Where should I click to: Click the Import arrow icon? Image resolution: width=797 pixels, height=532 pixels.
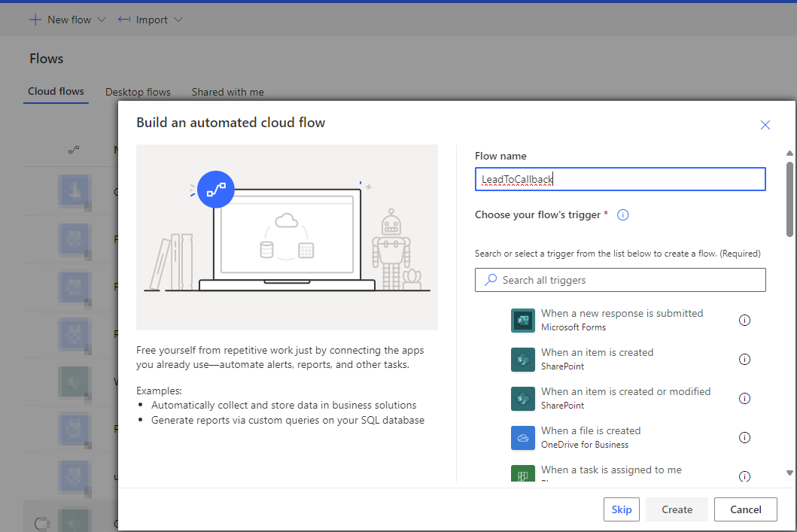click(x=124, y=20)
